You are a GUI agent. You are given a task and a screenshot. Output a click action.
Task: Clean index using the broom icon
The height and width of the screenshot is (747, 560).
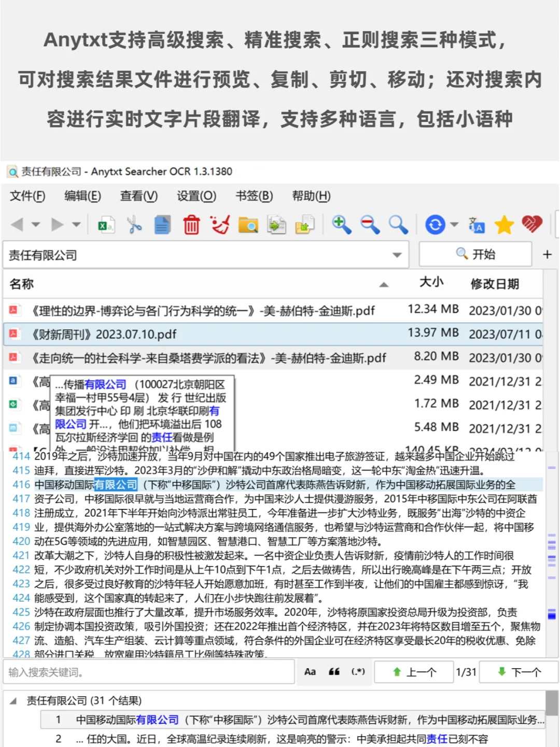coord(220,225)
